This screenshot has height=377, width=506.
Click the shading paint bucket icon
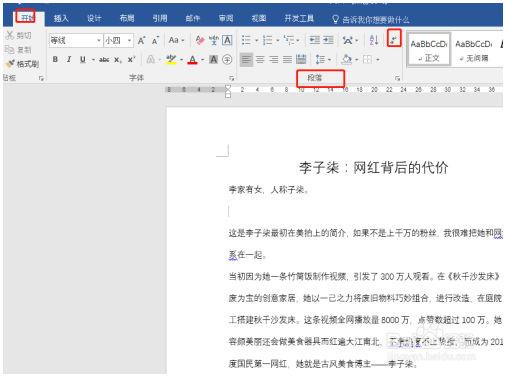(347, 59)
